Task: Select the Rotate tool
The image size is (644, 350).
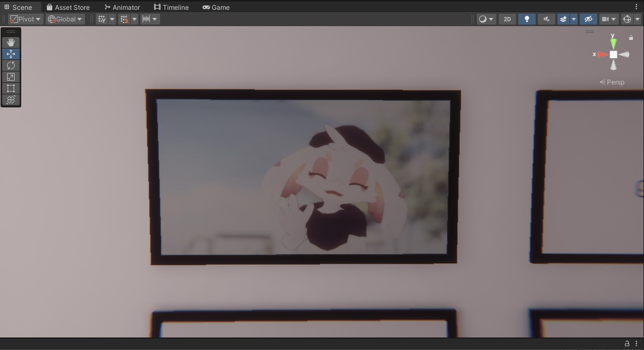Action: [11, 65]
